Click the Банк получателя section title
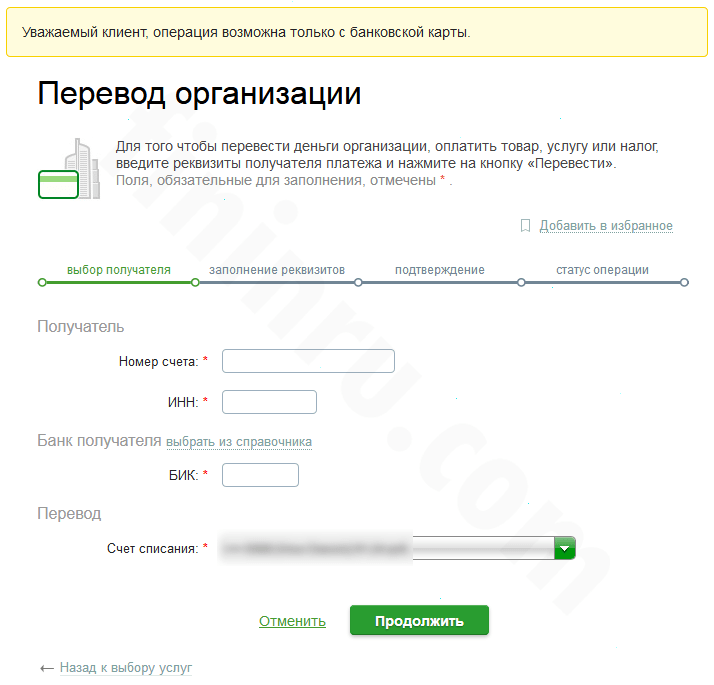The width and height of the screenshot is (714, 685). [x=99, y=440]
